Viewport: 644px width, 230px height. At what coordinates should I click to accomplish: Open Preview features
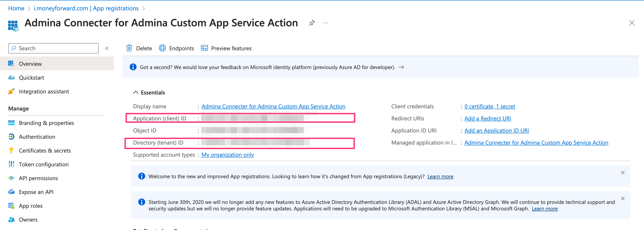(x=226, y=48)
